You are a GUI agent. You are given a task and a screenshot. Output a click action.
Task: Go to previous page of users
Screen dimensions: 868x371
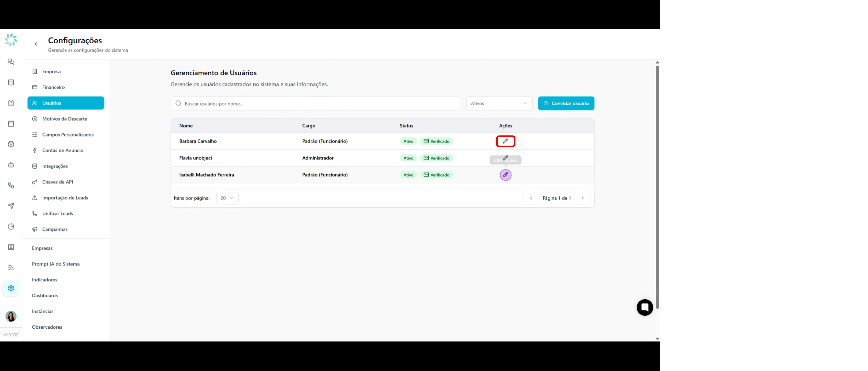click(x=531, y=198)
